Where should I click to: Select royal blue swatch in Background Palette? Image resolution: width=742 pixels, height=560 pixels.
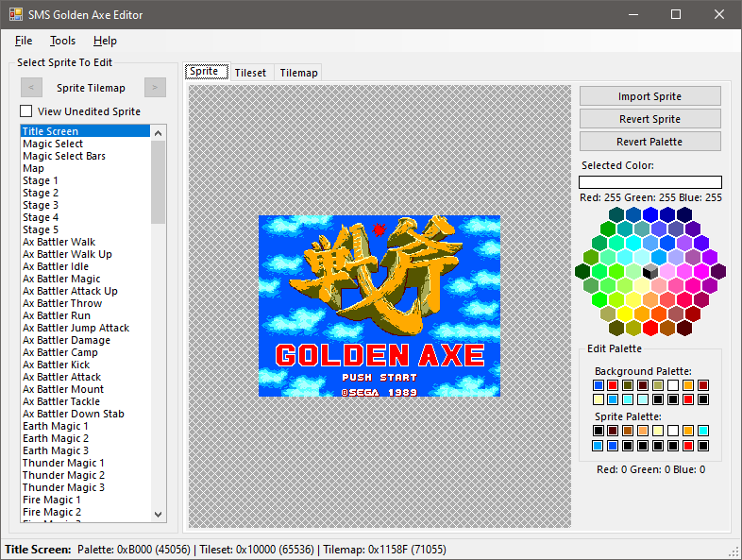599,385
